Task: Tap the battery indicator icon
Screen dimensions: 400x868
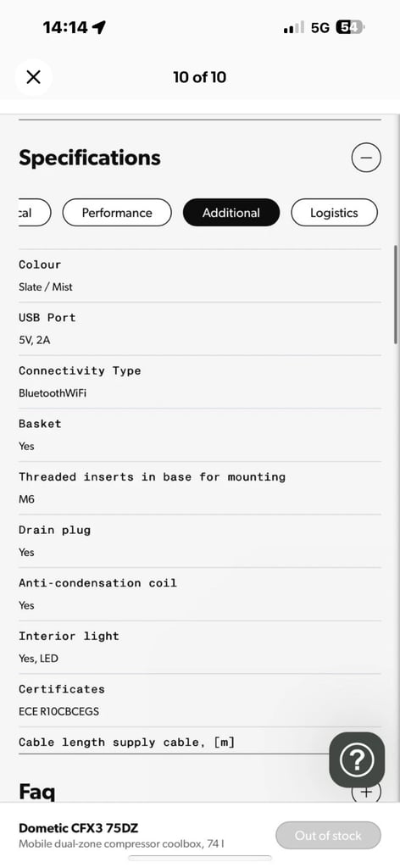Action: click(x=350, y=27)
